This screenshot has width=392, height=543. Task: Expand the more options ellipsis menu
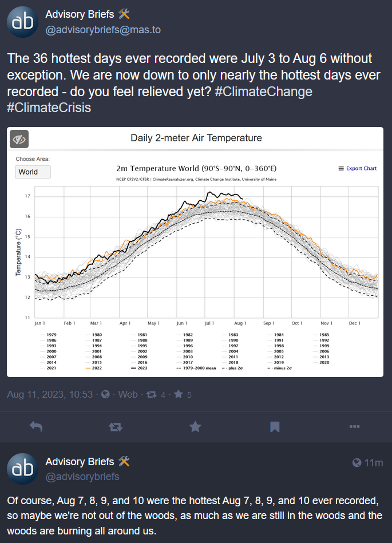[354, 426]
